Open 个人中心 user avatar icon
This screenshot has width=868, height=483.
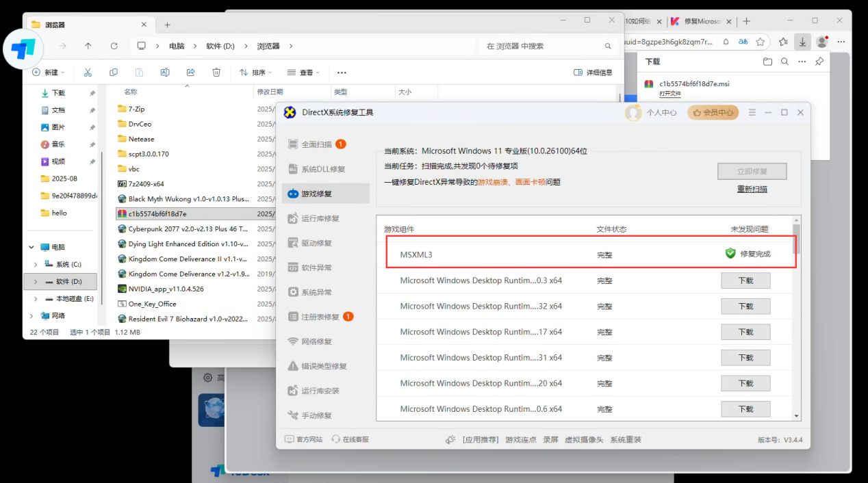[x=633, y=113]
